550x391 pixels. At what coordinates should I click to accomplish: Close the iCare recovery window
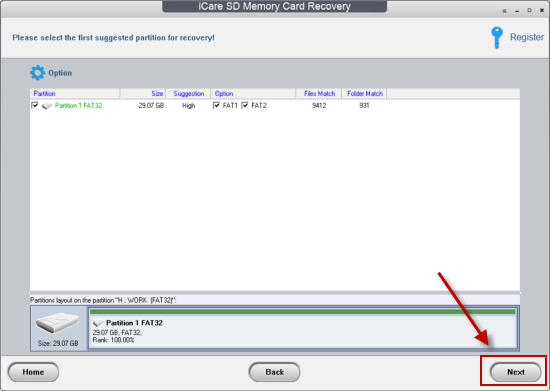coord(542,11)
